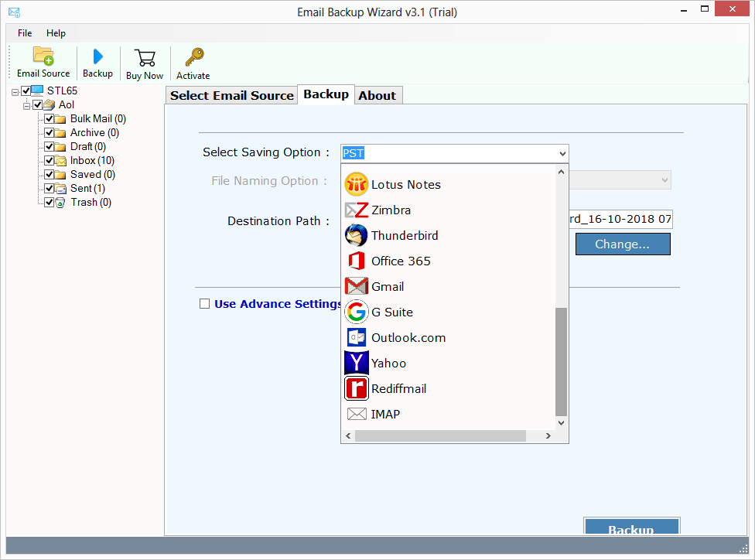Choose Thunderbird saving option

[x=449, y=235]
